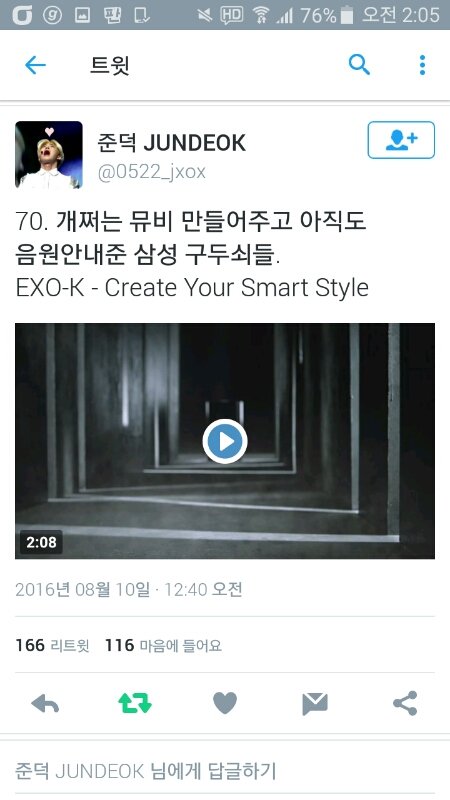
Task: Tap the 2:08 video duration badge
Action: (41, 542)
